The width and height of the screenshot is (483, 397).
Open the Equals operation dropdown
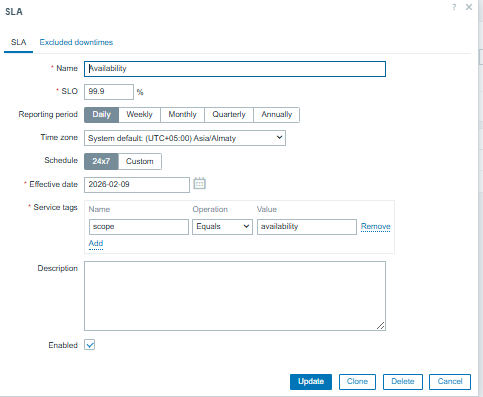click(x=222, y=227)
